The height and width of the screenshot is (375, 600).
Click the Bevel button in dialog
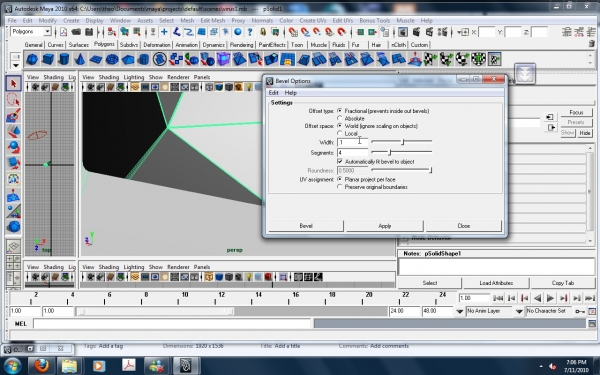(x=306, y=226)
